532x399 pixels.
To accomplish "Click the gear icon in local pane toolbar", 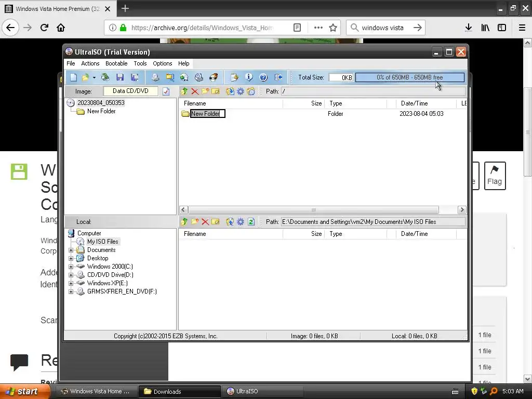I will click(x=241, y=221).
